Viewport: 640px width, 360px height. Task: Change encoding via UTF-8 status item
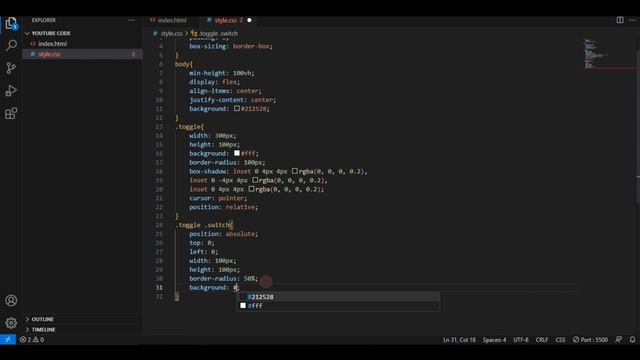(521, 340)
